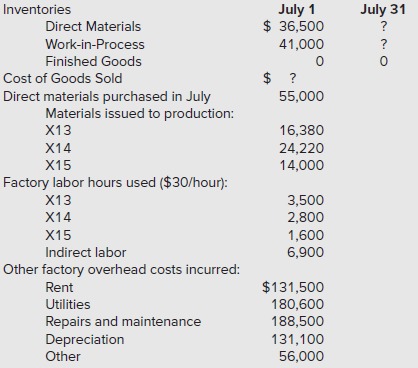This screenshot has height=368, width=418.
Task: Click the direct materials purchased 55,000 value
Action: coord(301,96)
